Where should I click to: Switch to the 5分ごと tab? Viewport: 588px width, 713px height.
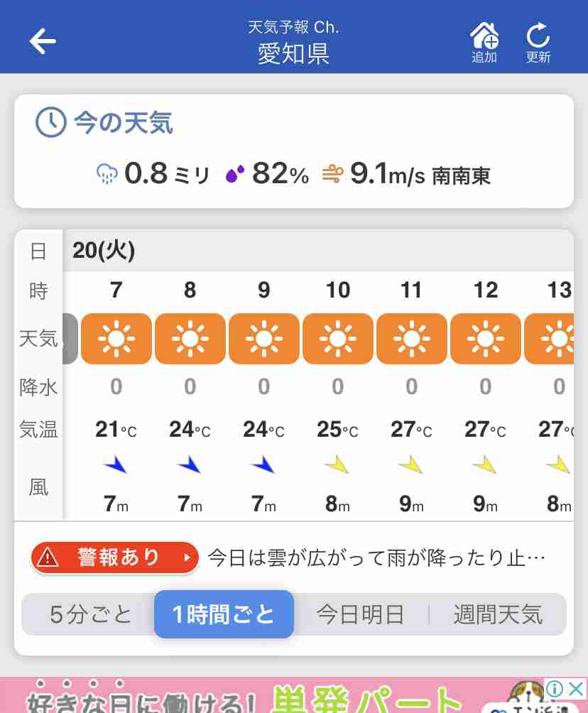point(90,614)
